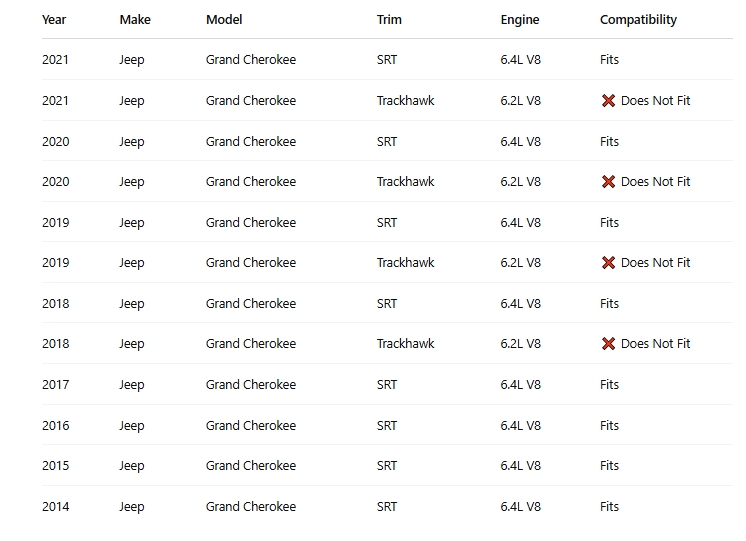Click the 2014 year cell
This screenshot has height=541, width=746.
56,507
